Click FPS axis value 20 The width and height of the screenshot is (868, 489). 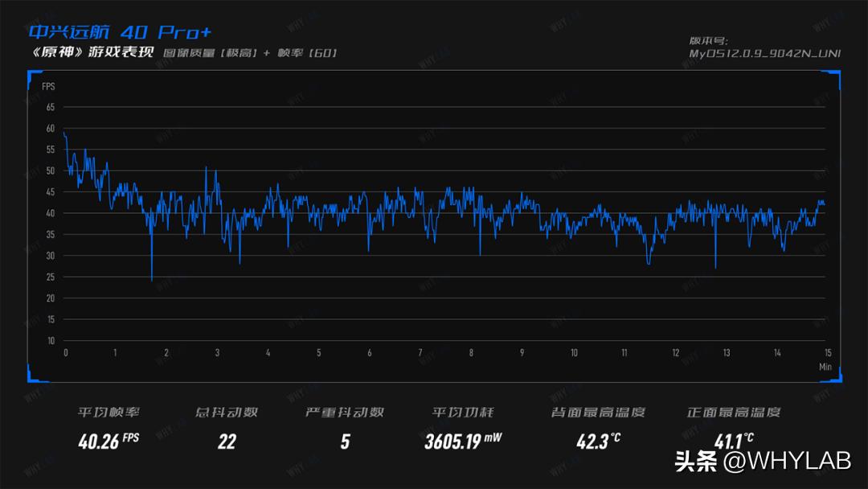[x=51, y=298]
